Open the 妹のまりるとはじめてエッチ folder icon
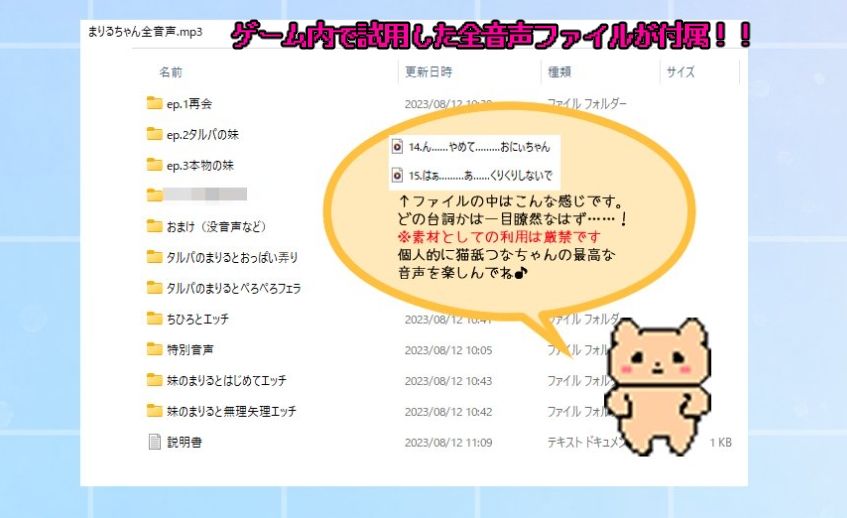 [x=154, y=380]
